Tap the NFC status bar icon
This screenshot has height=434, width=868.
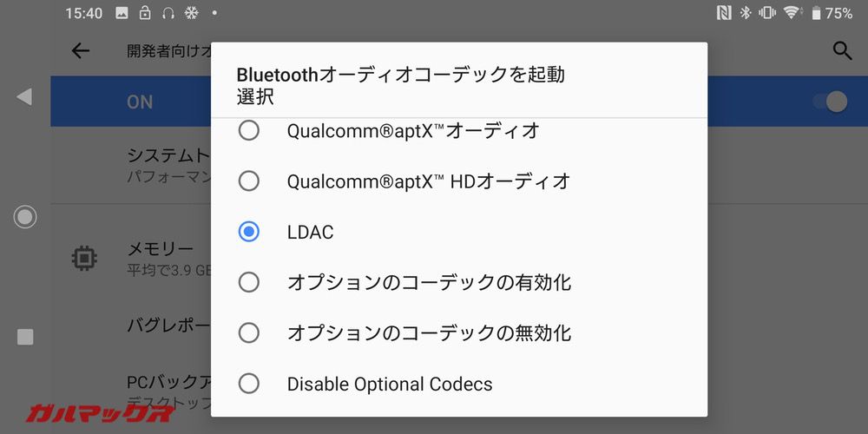point(723,13)
